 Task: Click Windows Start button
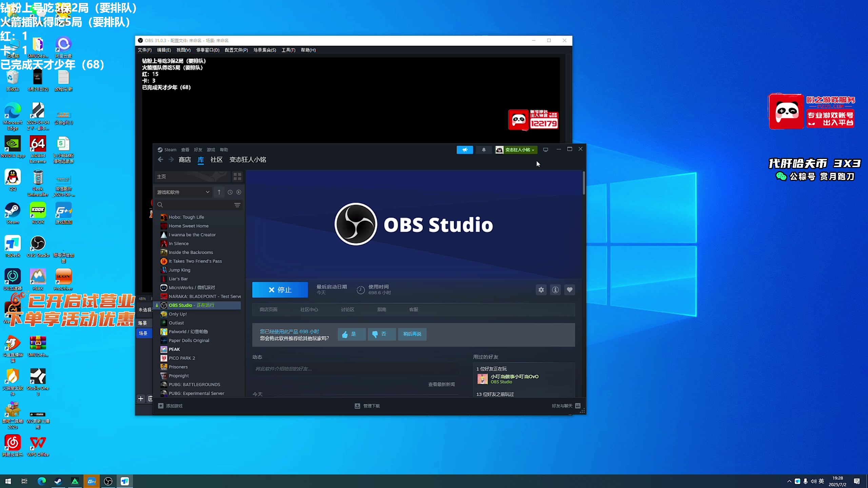8,481
